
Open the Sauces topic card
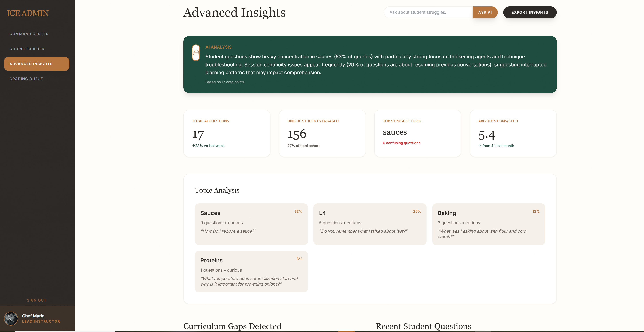click(x=251, y=224)
